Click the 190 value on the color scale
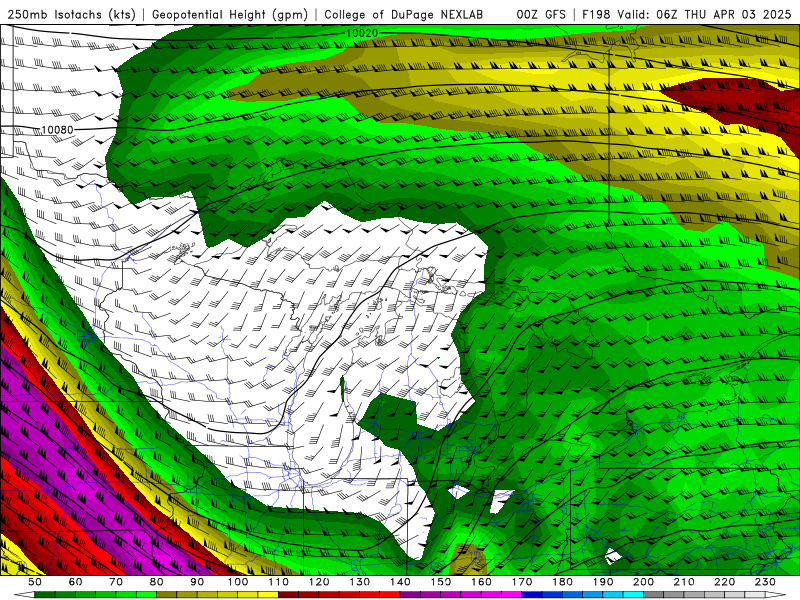The width and height of the screenshot is (800, 600). tap(603, 582)
